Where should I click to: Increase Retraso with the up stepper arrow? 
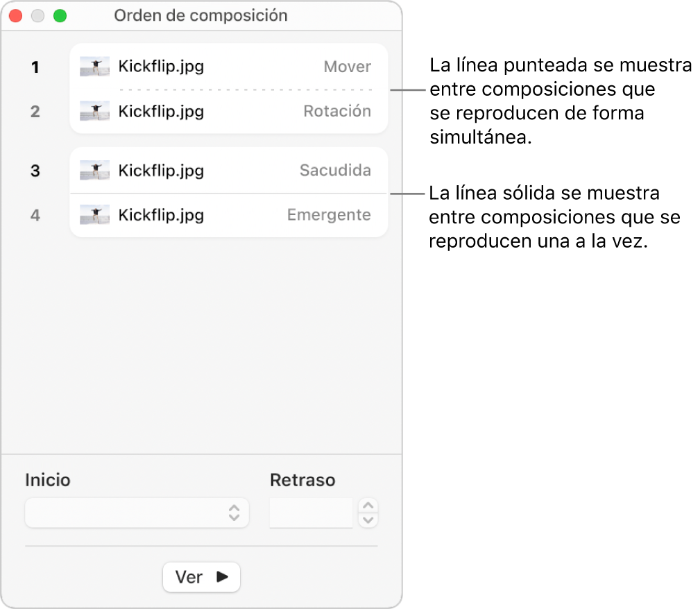(369, 506)
